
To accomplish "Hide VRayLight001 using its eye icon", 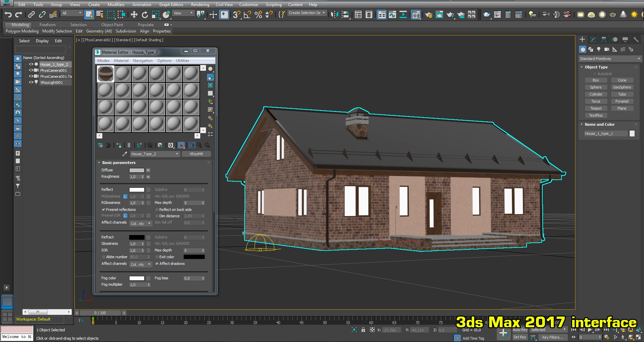I will click(31, 82).
